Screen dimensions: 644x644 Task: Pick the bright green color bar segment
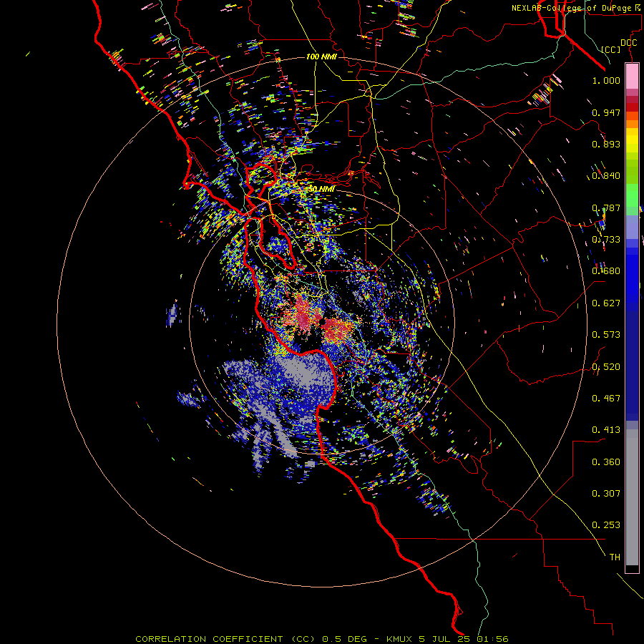click(x=632, y=195)
